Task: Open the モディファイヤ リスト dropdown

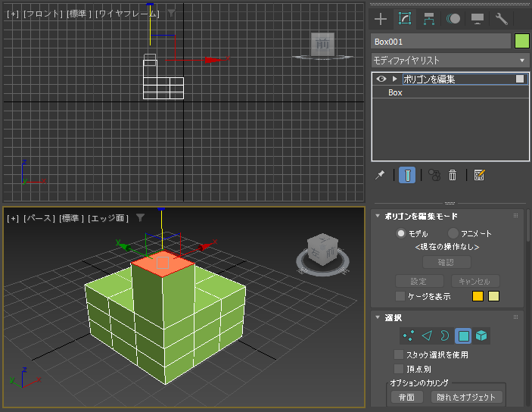Action: (450, 61)
